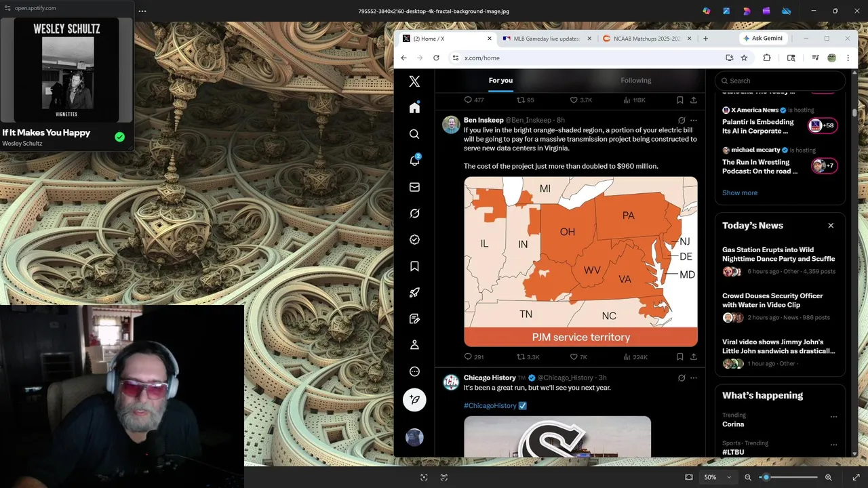This screenshot has width=868, height=488.
Task: Switch to MLB Gameday live updates tab
Action: pyautogui.click(x=546, y=39)
